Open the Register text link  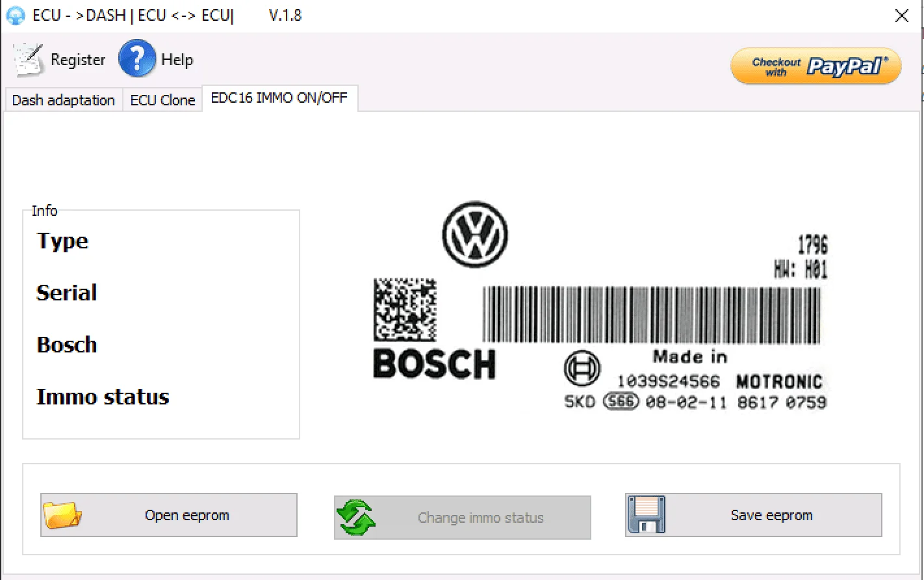[x=78, y=60]
